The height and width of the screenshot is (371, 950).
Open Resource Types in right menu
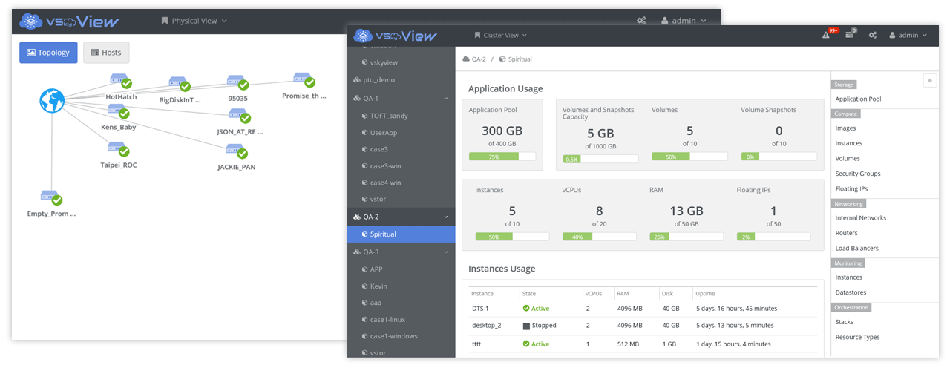coord(857,337)
